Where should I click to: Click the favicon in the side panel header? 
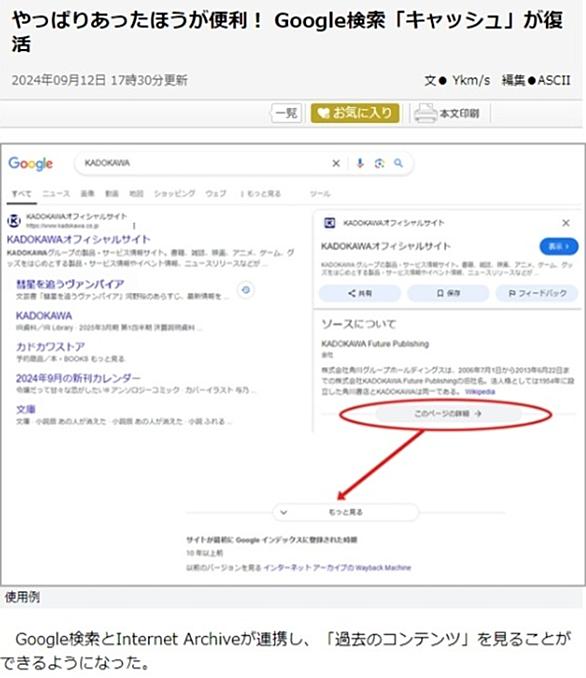330,223
